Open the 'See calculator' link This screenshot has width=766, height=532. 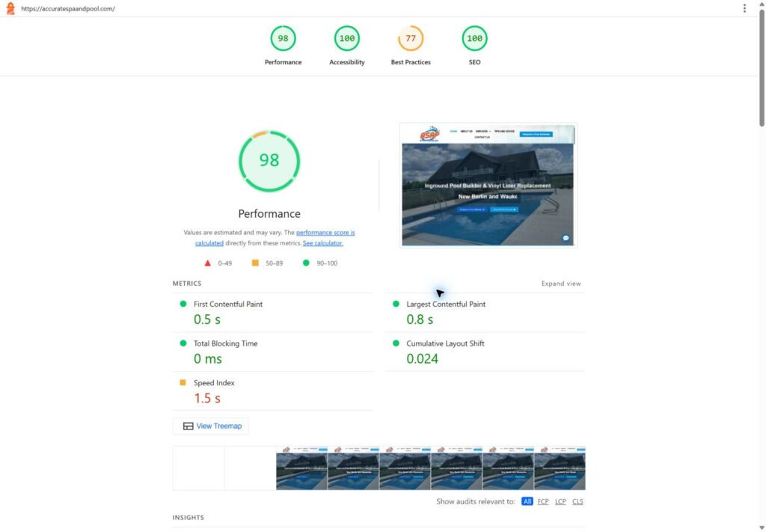point(323,242)
